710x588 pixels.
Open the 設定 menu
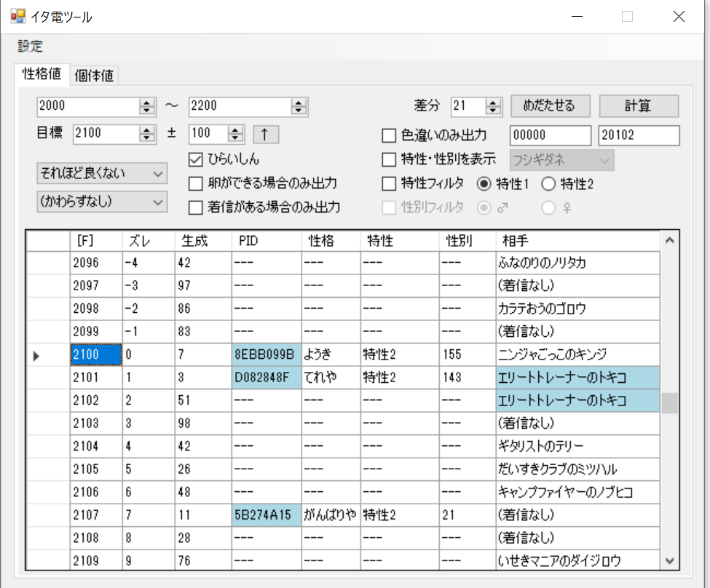tap(30, 46)
